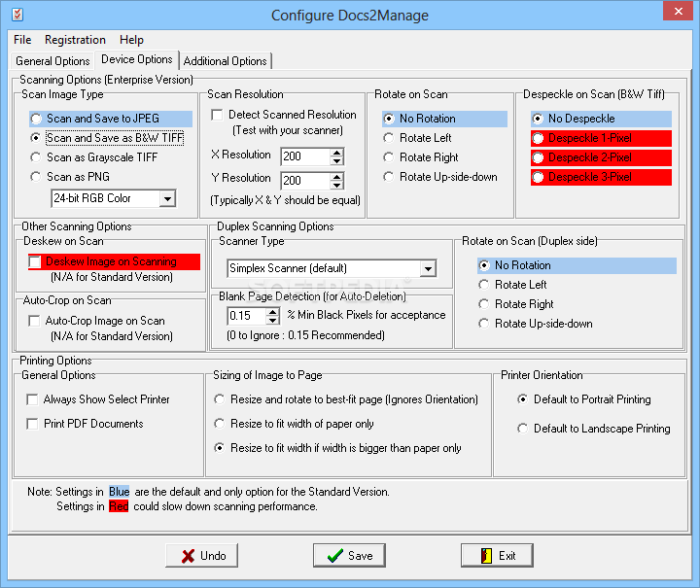Image resolution: width=700 pixels, height=588 pixels.
Task: Select Despeckle 2-Pixel option
Action: [601, 157]
